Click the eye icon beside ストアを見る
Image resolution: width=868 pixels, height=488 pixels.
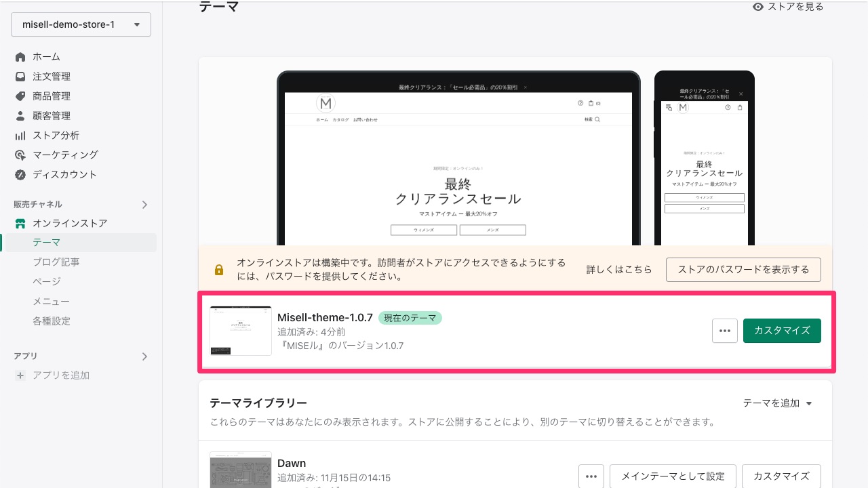pyautogui.click(x=759, y=7)
